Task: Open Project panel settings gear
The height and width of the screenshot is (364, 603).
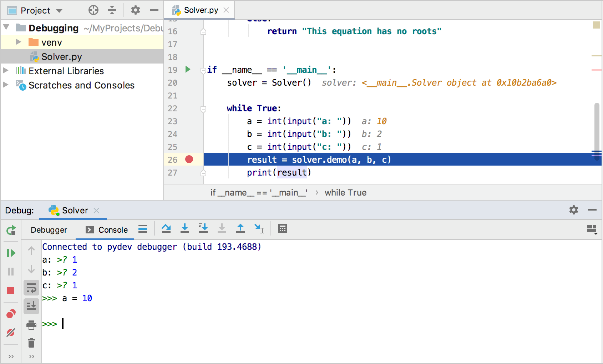Action: coord(135,10)
